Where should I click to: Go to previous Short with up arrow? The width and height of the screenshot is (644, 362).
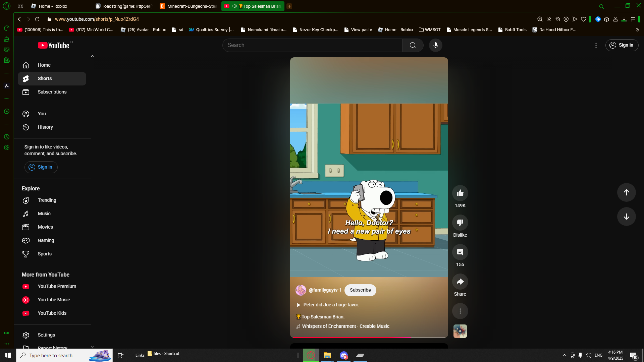627,192
